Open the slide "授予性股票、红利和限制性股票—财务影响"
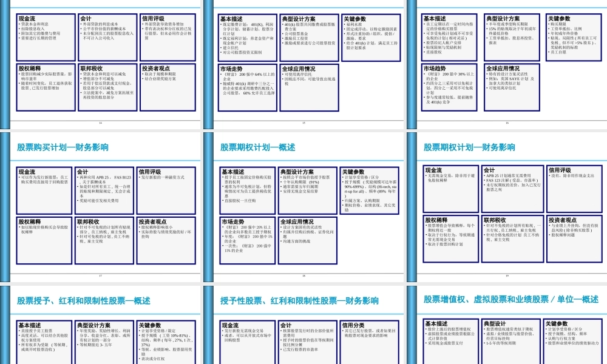Image resolution: width=607 pixels, height=364 pixels. (x=304, y=325)
